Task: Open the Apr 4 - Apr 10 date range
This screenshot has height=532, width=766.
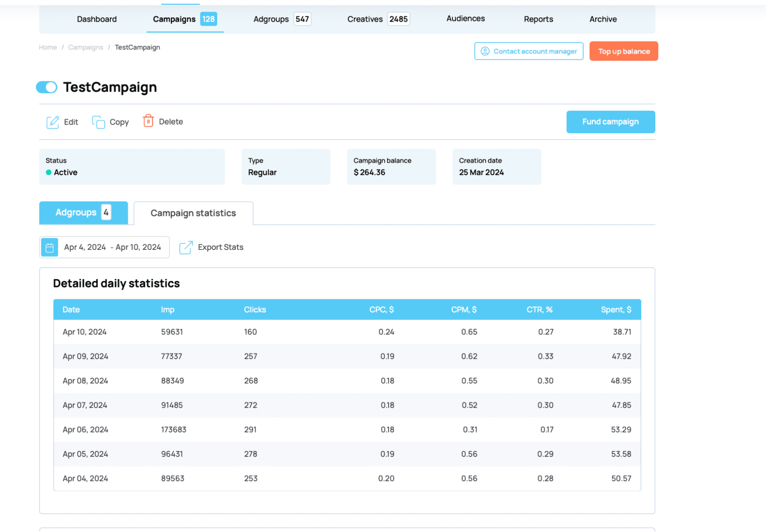Action: click(112, 248)
